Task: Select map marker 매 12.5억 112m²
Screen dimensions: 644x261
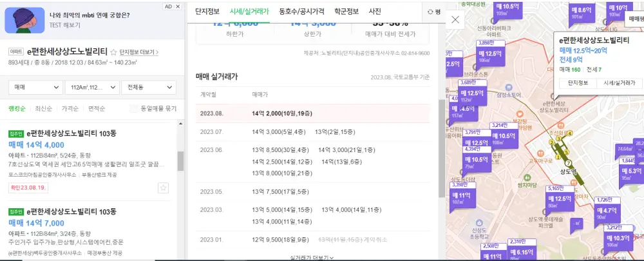Action: click(473, 94)
